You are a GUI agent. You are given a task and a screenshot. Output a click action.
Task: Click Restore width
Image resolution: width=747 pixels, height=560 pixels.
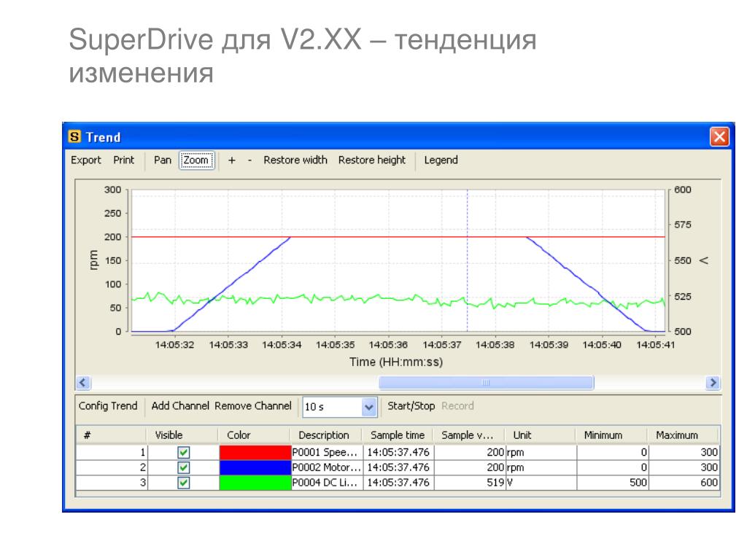coord(295,160)
